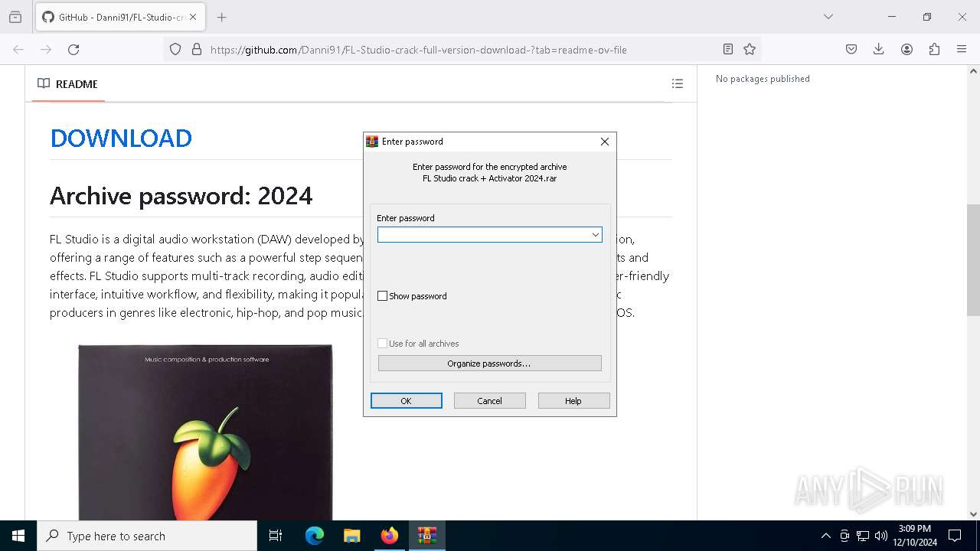Launch Microsoft Edge from taskbar

(315, 536)
